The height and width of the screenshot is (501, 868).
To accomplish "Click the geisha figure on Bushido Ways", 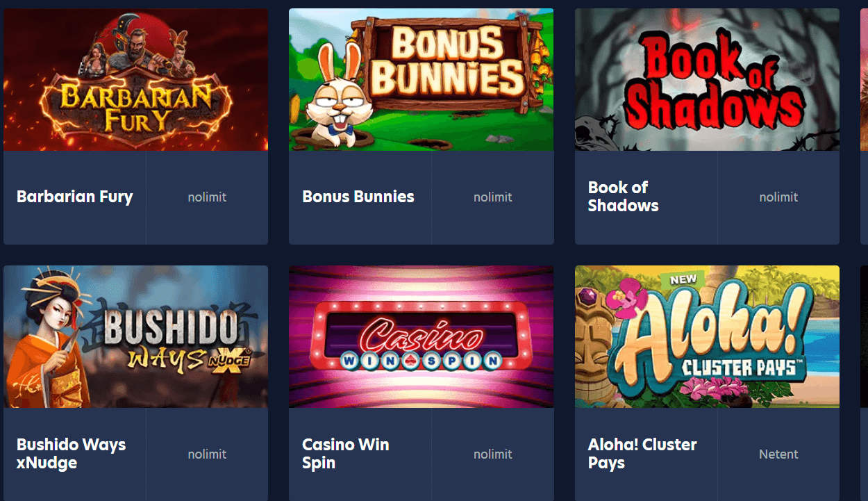I will pos(54,340).
